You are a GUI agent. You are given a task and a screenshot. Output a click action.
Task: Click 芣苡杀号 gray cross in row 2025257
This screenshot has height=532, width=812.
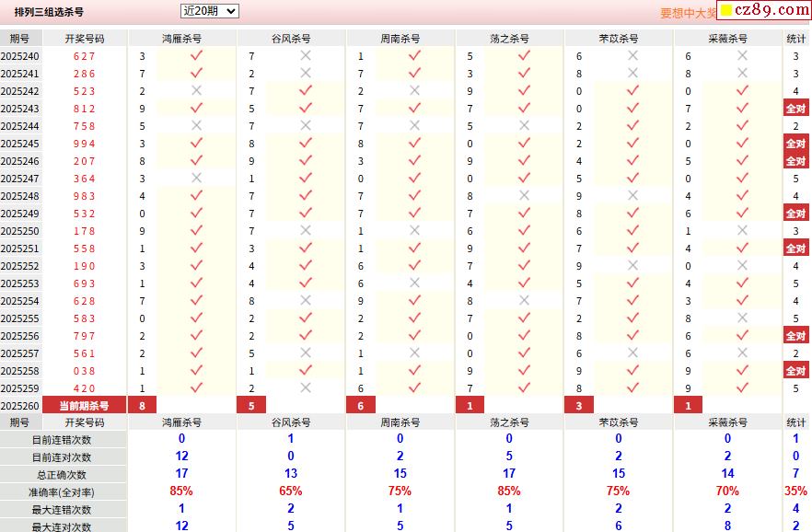click(632, 353)
